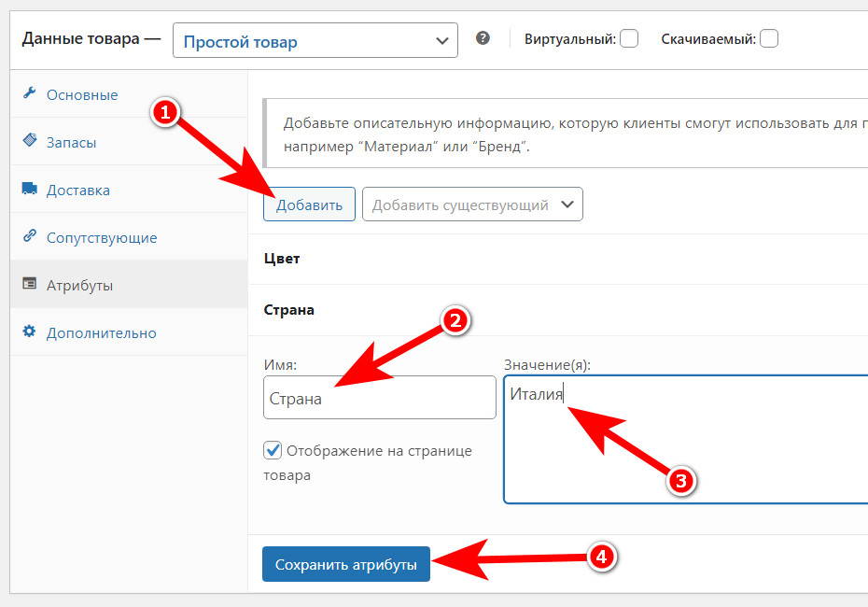Click the Скачиваемый label text

point(708,39)
